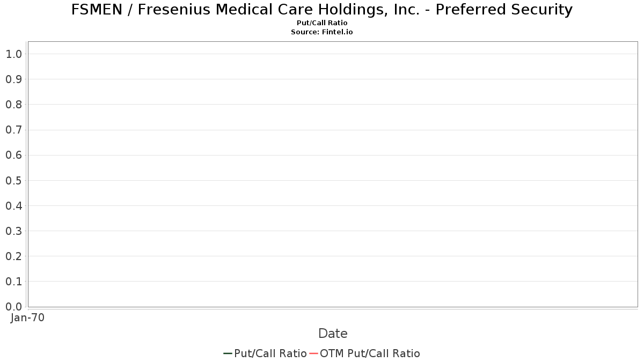644x362 pixels.
Task: Click the 0.2 y-axis label
Action: pyautogui.click(x=13, y=256)
